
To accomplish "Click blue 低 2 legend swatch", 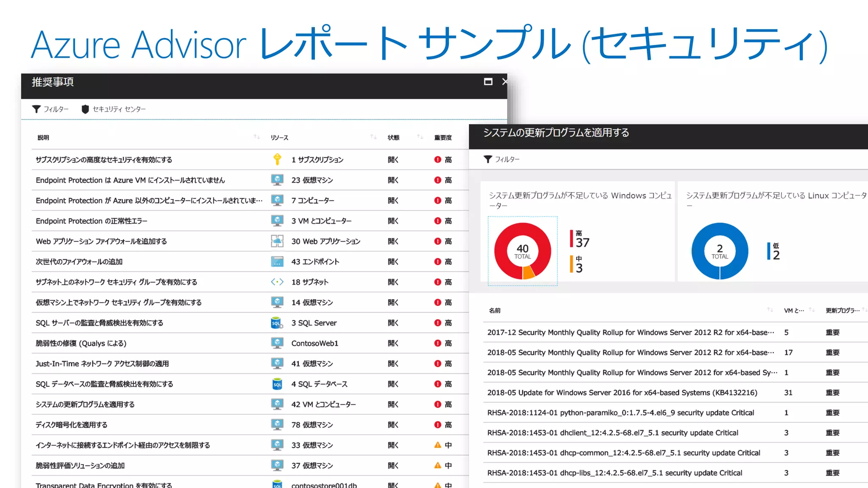I will pyautogui.click(x=769, y=251).
